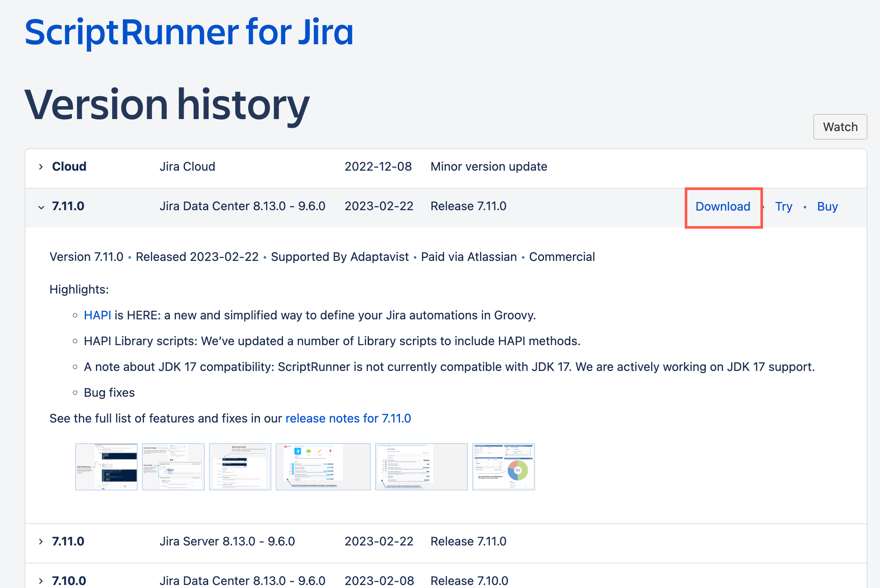
Task: Click the Try link for 7.11.0
Action: [784, 206]
